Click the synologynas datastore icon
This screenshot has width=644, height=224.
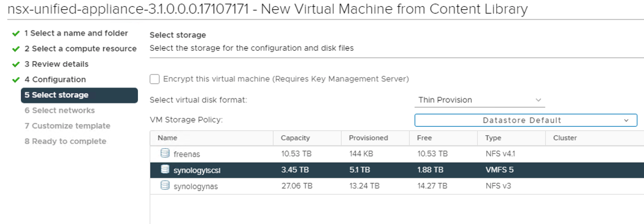tap(165, 186)
